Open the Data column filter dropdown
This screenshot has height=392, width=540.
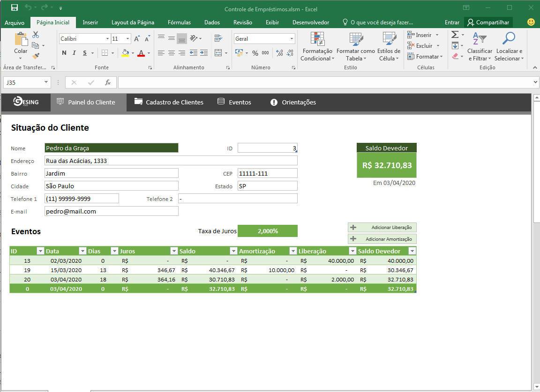coord(82,251)
